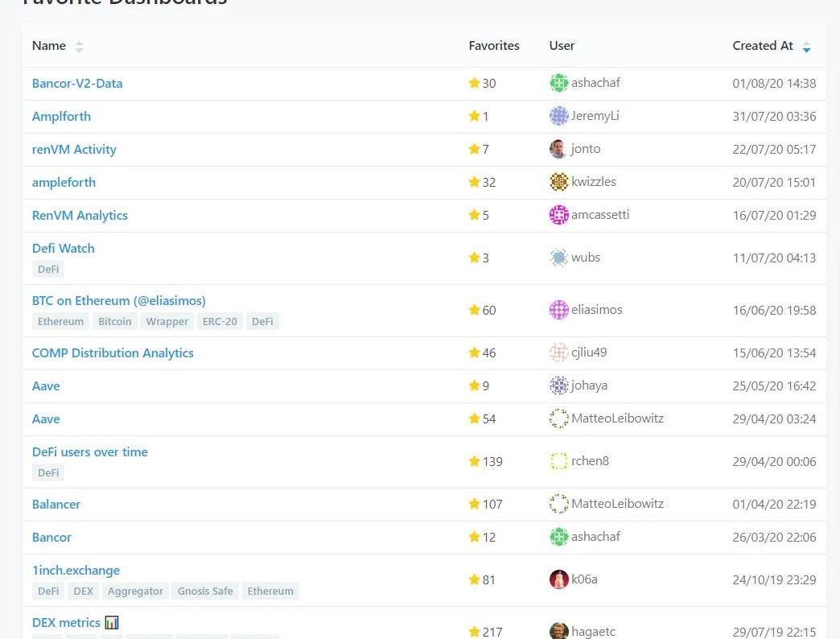Open the Amplforth dashboard link

[x=61, y=116]
